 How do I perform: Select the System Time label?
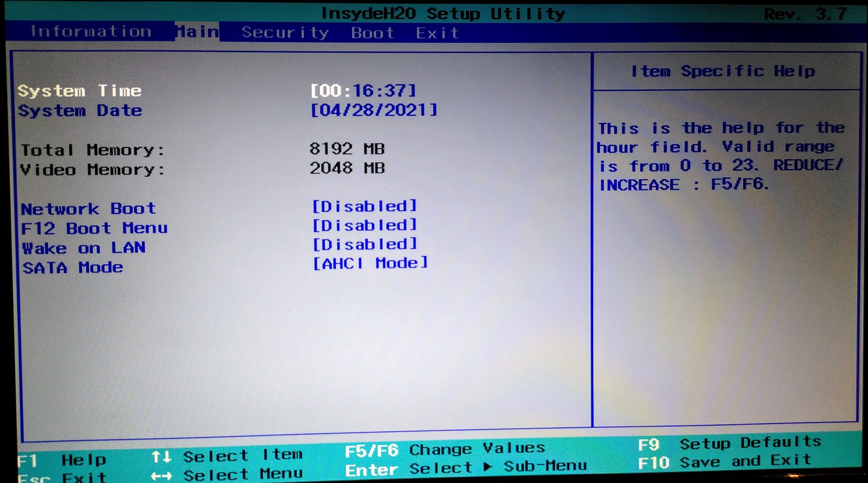coord(80,91)
